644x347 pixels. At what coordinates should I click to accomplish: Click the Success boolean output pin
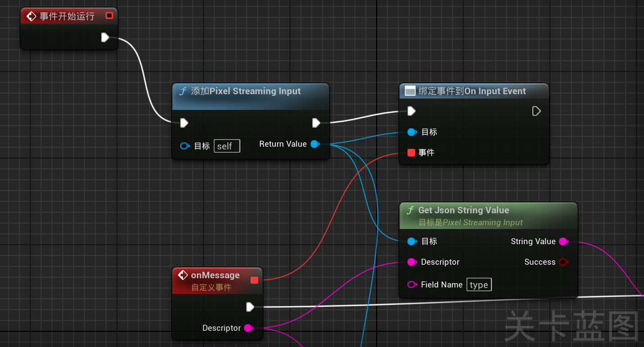coord(564,262)
